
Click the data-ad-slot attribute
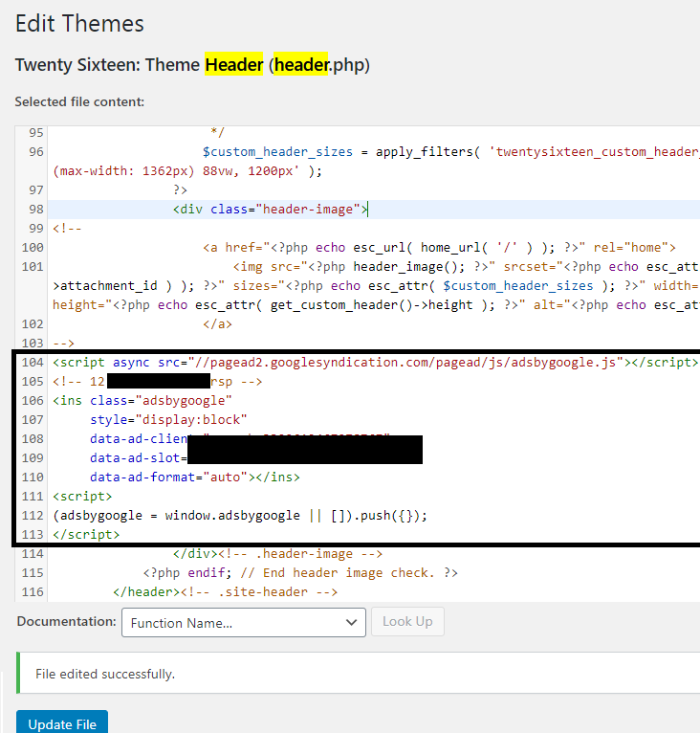(138, 458)
